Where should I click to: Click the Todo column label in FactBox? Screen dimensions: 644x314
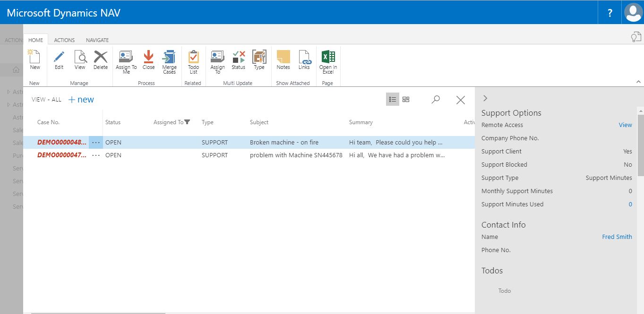point(504,291)
